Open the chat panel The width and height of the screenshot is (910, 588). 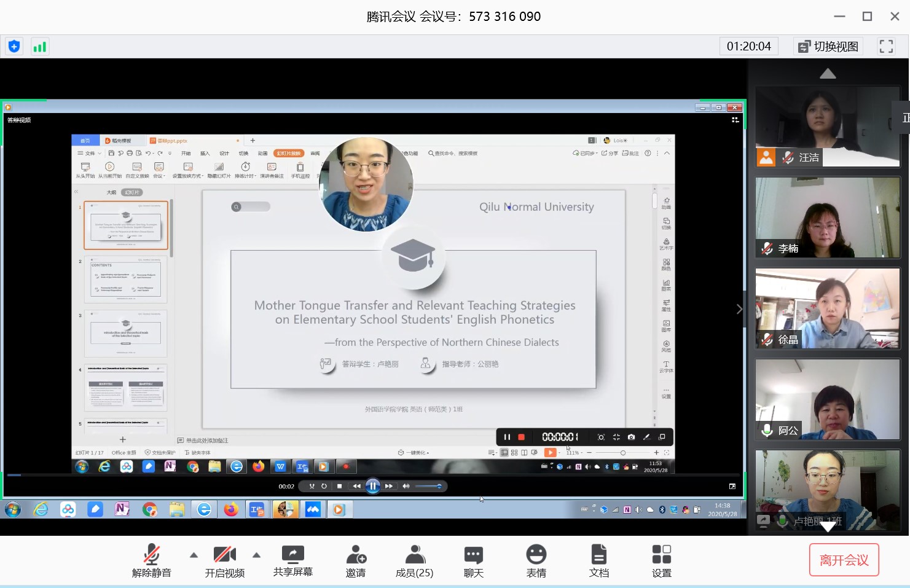click(473, 560)
